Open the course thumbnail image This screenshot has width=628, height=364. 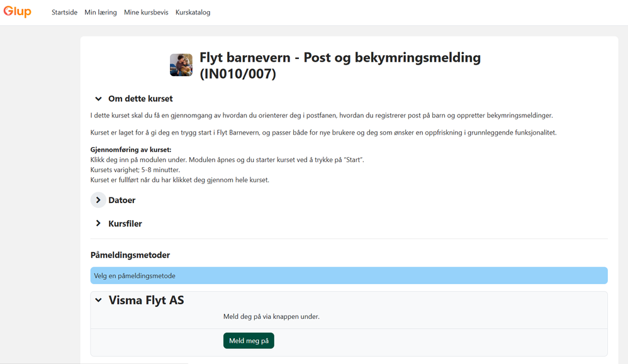pos(181,65)
